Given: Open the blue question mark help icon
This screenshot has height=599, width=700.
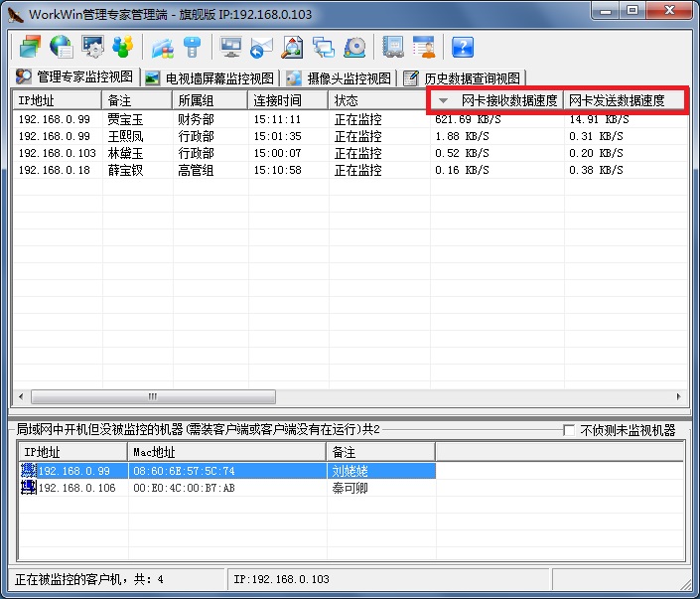Looking at the screenshot, I should [x=463, y=48].
